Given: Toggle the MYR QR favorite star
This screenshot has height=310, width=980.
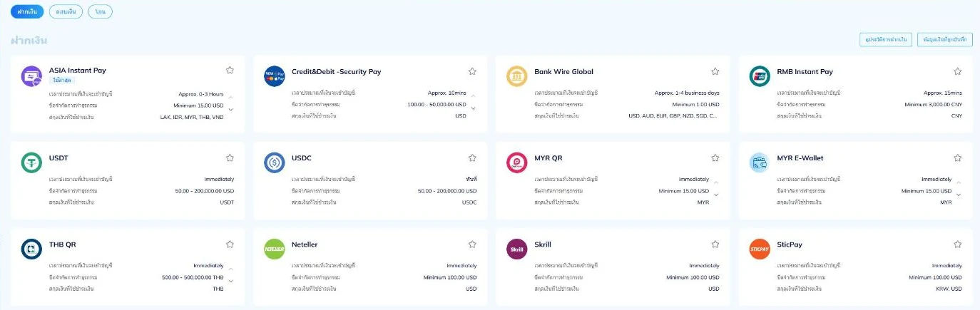Looking at the screenshot, I should tap(715, 157).
